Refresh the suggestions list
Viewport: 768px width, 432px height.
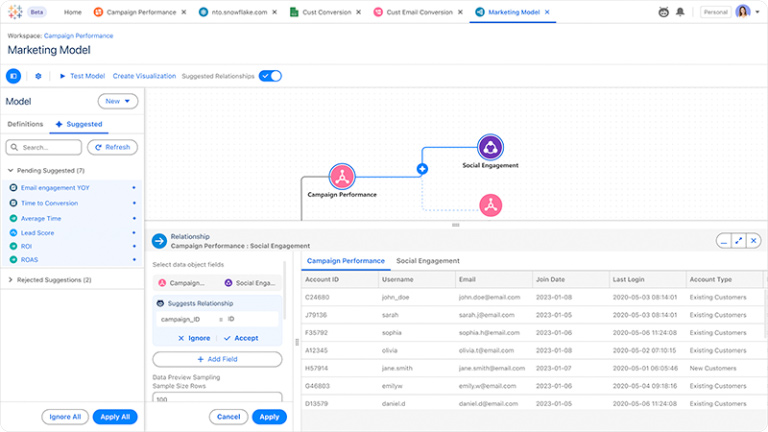[112, 147]
